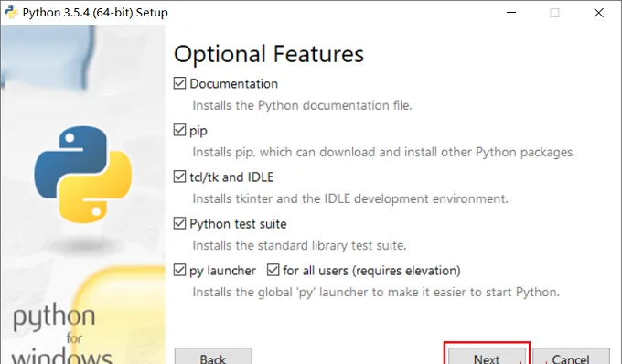622x364 pixels.
Task: Continue setup with the Next button
Action: (487, 357)
